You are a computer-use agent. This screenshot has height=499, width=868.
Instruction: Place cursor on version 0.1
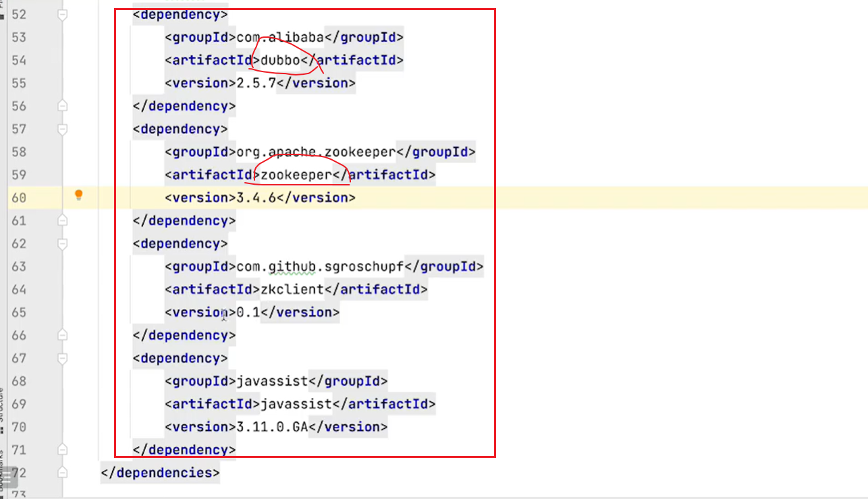coord(248,312)
